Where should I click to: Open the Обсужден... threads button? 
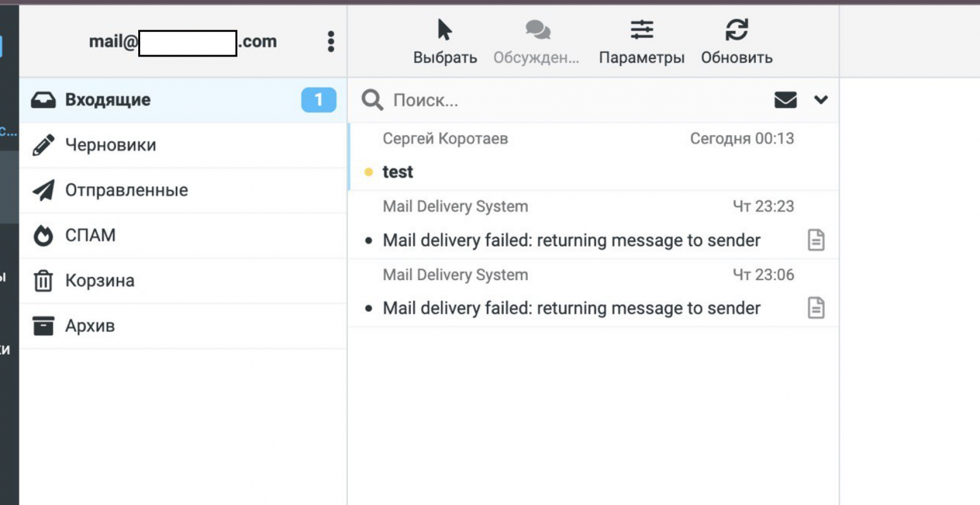click(x=536, y=42)
